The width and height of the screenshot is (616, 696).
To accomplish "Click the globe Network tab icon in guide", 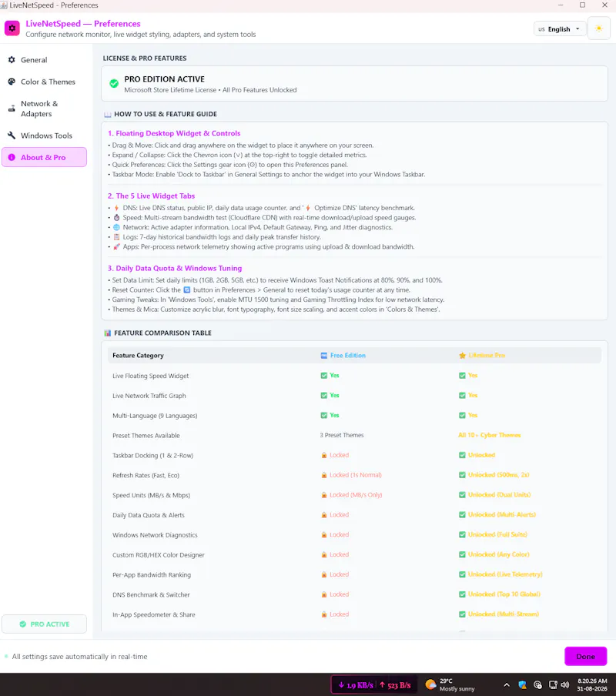I will click(116, 227).
